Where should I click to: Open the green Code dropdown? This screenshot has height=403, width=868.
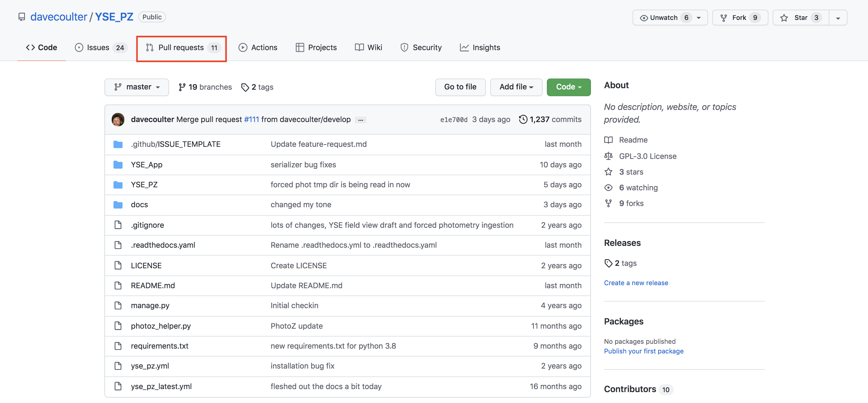coord(568,87)
